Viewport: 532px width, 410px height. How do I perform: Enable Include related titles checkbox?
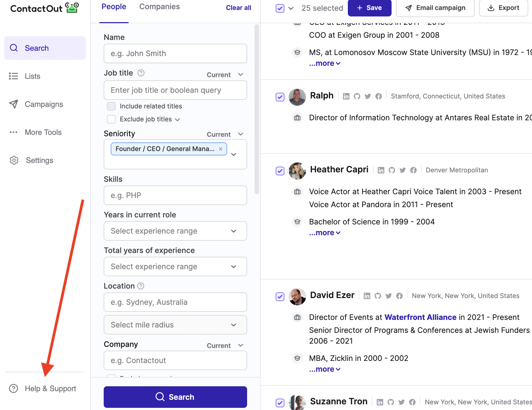click(111, 106)
